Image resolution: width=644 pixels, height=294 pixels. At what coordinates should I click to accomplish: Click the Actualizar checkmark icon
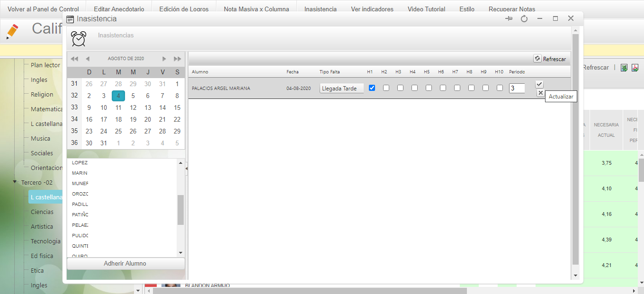tap(539, 84)
